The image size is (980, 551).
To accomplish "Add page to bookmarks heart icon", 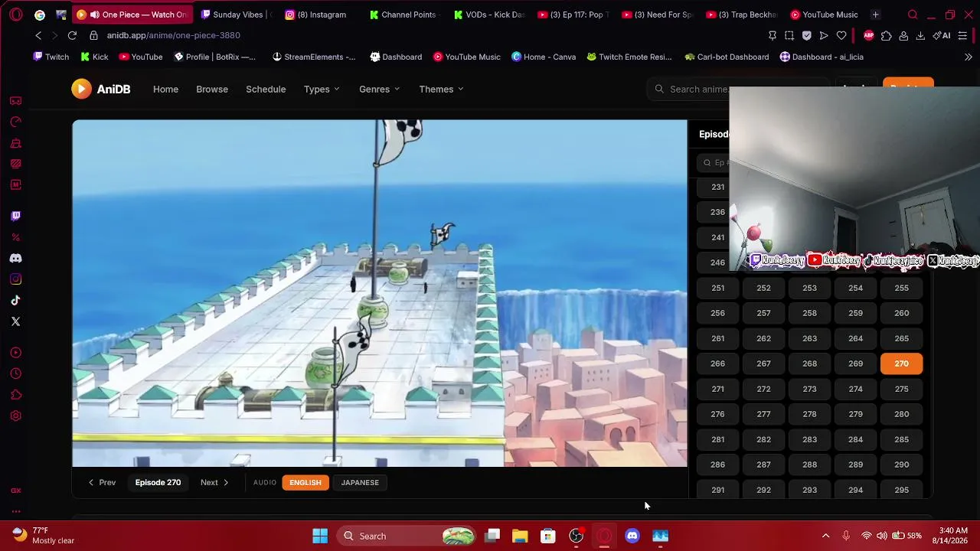I will pos(841,35).
